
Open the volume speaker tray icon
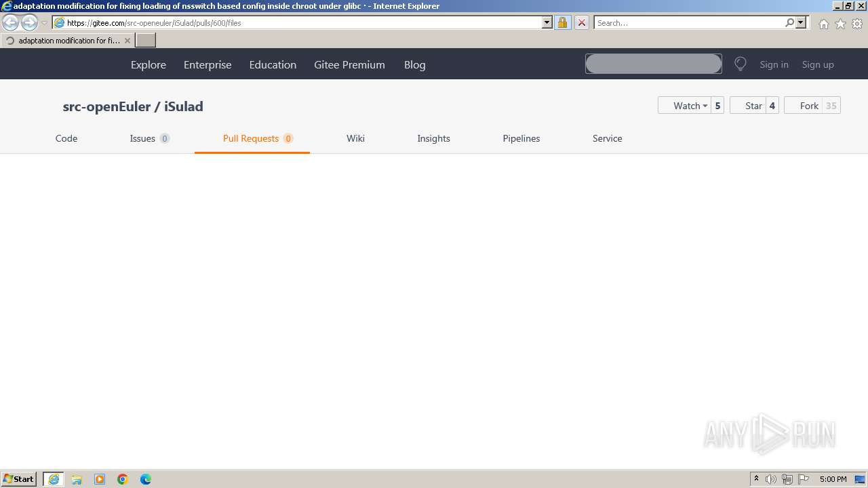point(771,479)
